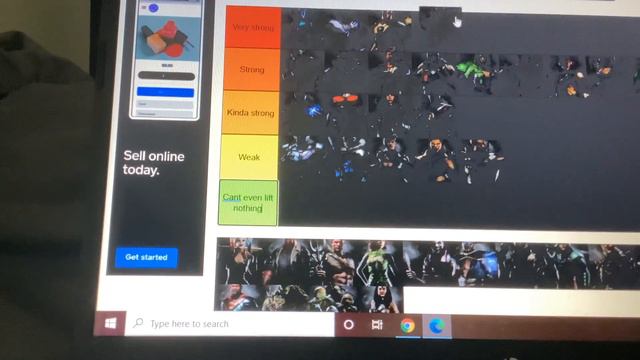Select the blonde woman thumbnail in pool
Viewport: 640px width, 360px height.
tap(240, 261)
